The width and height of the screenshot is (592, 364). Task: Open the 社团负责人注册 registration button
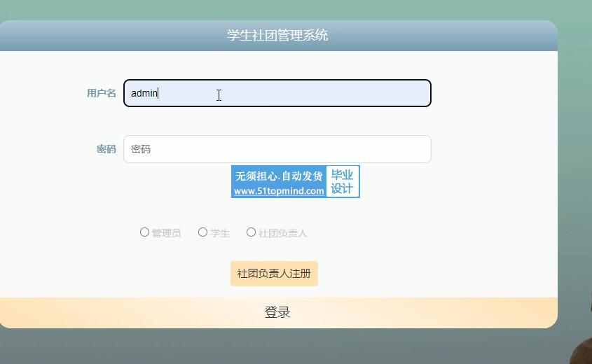point(274,274)
